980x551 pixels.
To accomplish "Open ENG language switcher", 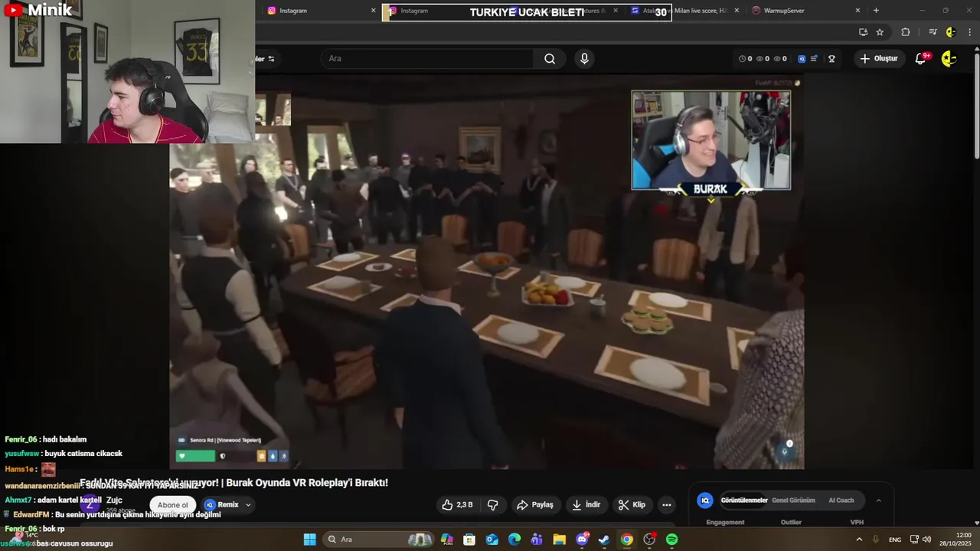I will point(895,540).
